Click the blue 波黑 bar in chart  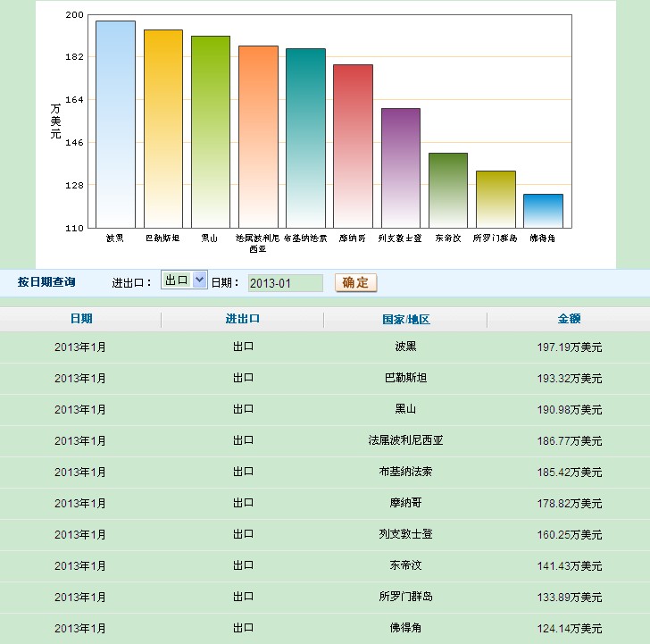tap(115, 125)
